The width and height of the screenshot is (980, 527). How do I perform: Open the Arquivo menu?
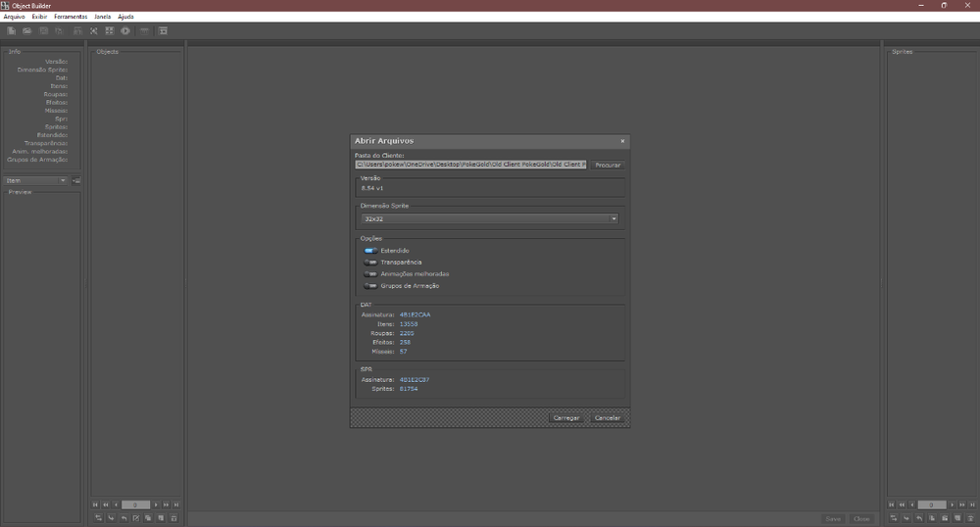click(x=14, y=17)
